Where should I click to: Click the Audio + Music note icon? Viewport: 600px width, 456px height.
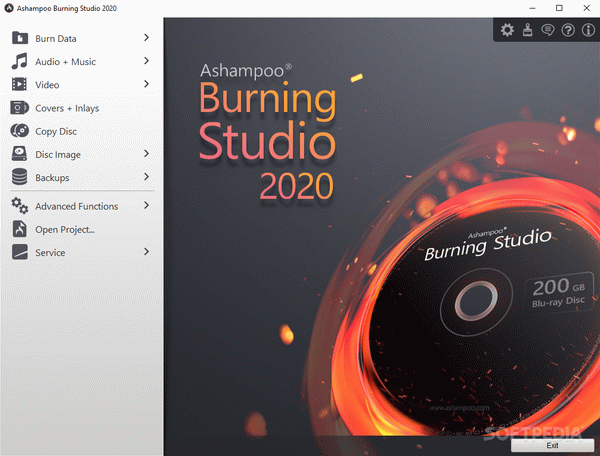[20, 61]
